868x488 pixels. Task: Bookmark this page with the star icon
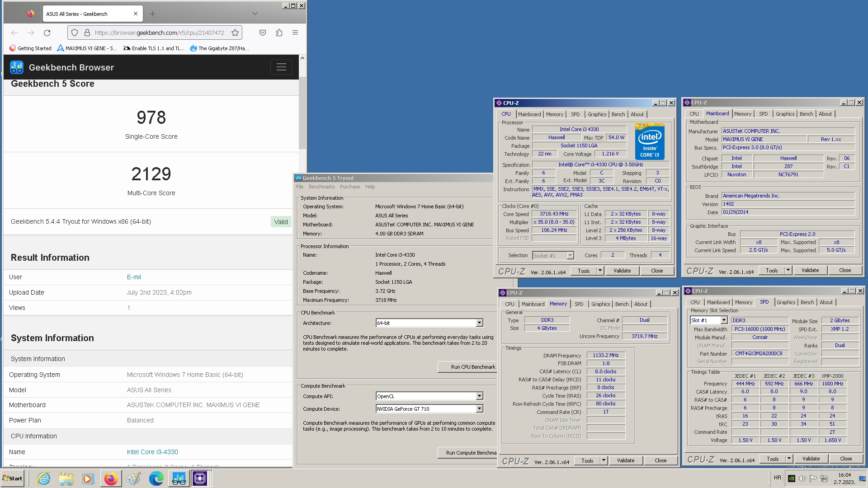point(235,33)
